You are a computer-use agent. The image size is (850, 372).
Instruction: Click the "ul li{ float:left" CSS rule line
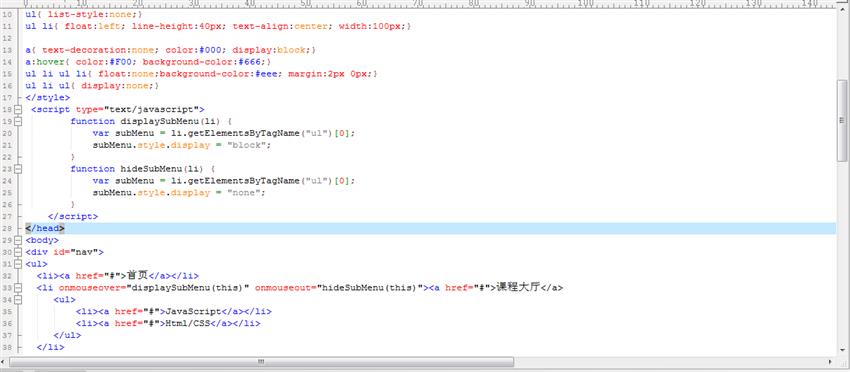tap(218, 26)
